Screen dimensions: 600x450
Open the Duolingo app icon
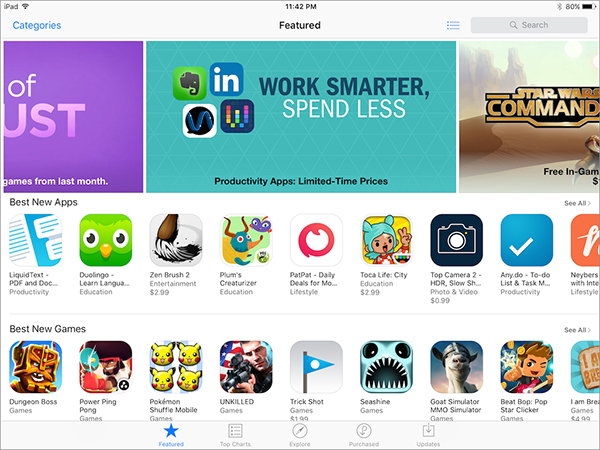pyautogui.click(x=106, y=240)
